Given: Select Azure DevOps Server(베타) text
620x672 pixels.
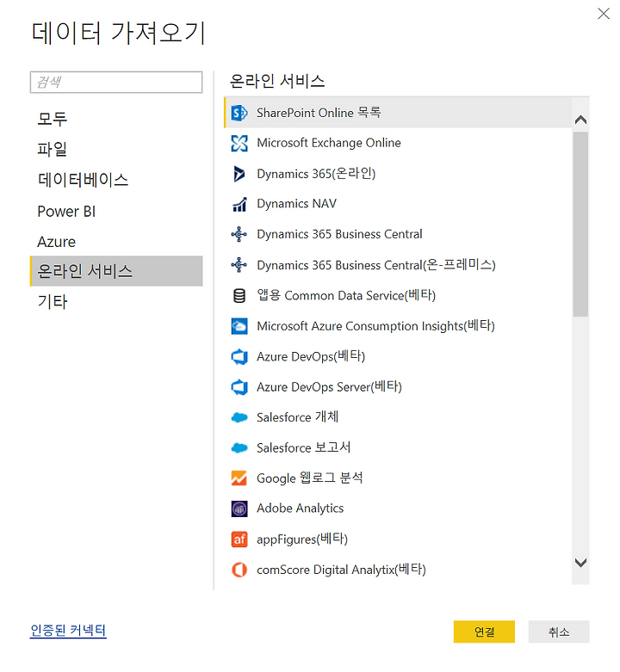Looking at the screenshot, I should [329, 387].
